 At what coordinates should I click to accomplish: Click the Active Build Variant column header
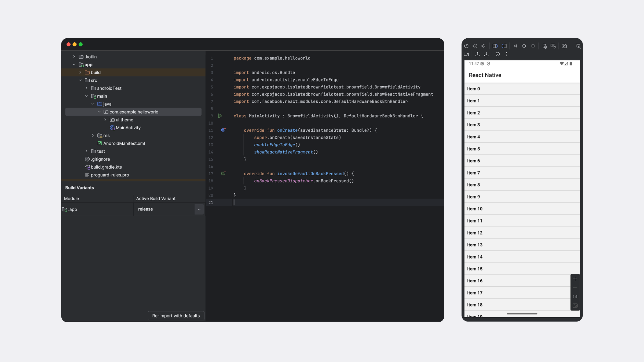pos(156,198)
